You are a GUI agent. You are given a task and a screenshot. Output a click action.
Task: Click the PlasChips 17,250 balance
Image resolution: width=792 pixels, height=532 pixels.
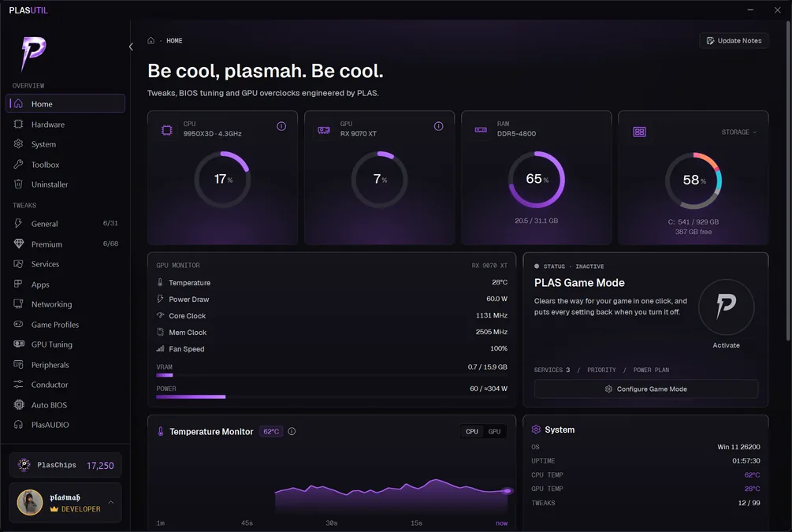[x=65, y=465]
